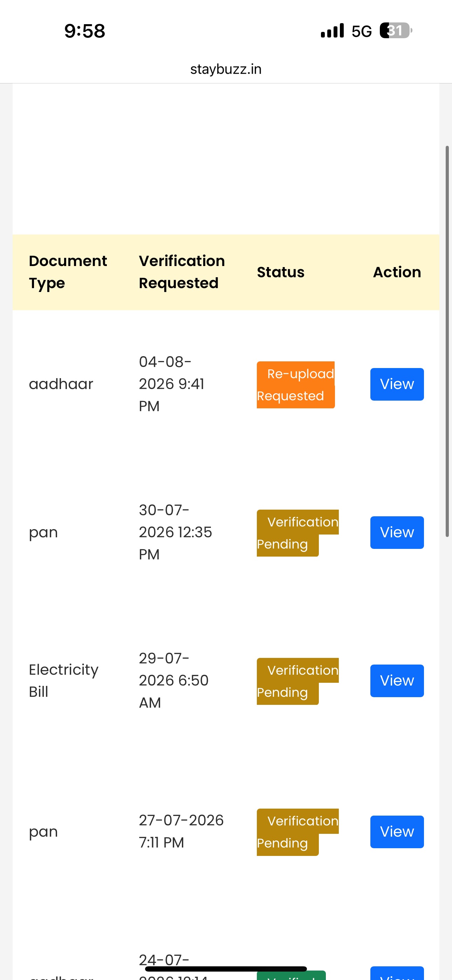Click the Verification Requested column header

tap(182, 272)
